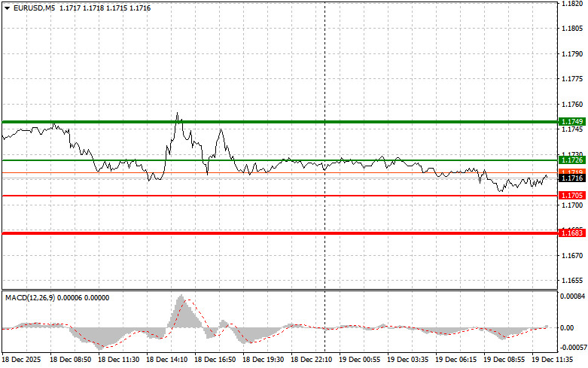Click the triangle arrow beside EURUSD,M5
Image resolution: width=588 pixels, height=368 pixels.
click(x=7, y=8)
